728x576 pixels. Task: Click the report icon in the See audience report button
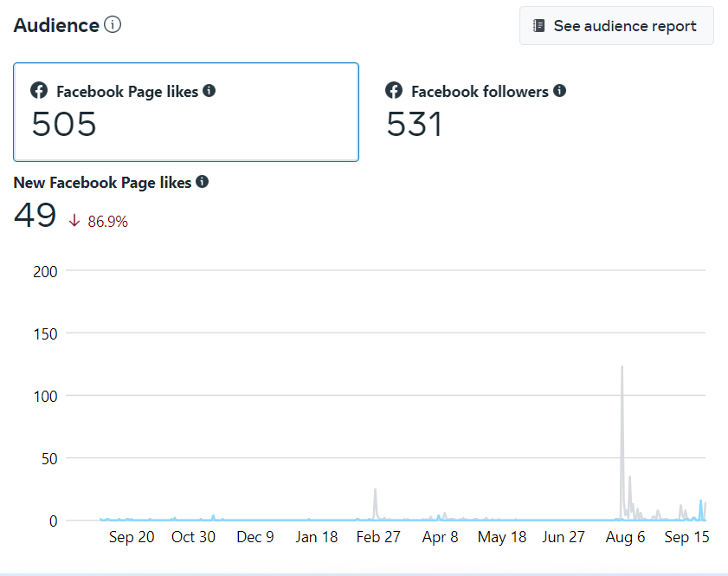538,26
